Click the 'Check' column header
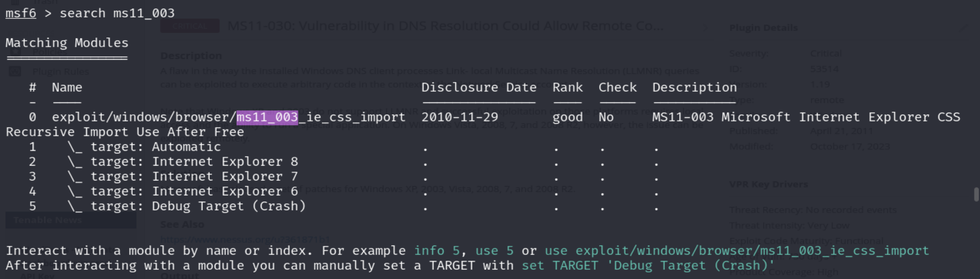980x279 pixels. pyautogui.click(x=617, y=87)
